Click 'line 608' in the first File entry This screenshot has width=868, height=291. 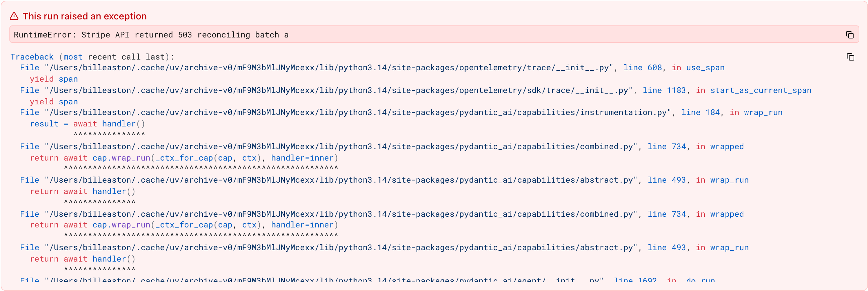tap(642, 68)
